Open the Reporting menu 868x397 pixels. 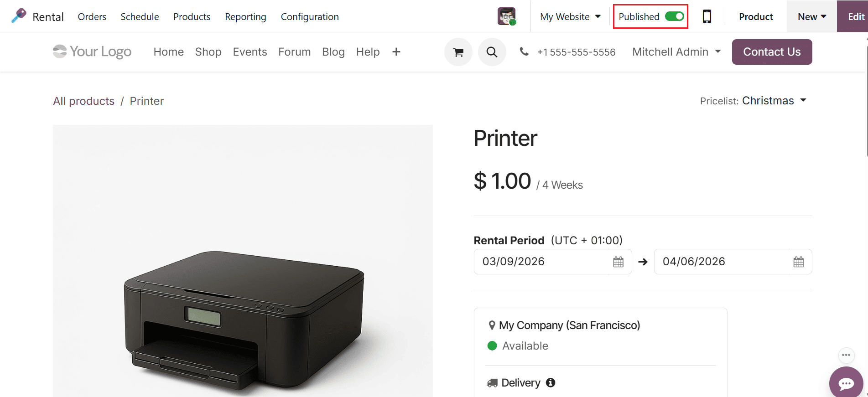245,17
